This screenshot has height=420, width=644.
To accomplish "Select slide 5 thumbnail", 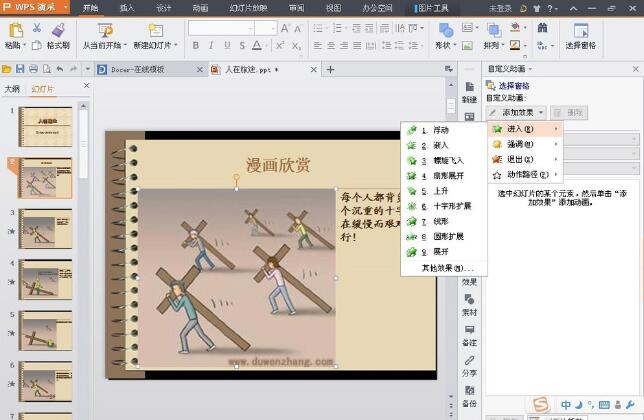I will point(45,331).
